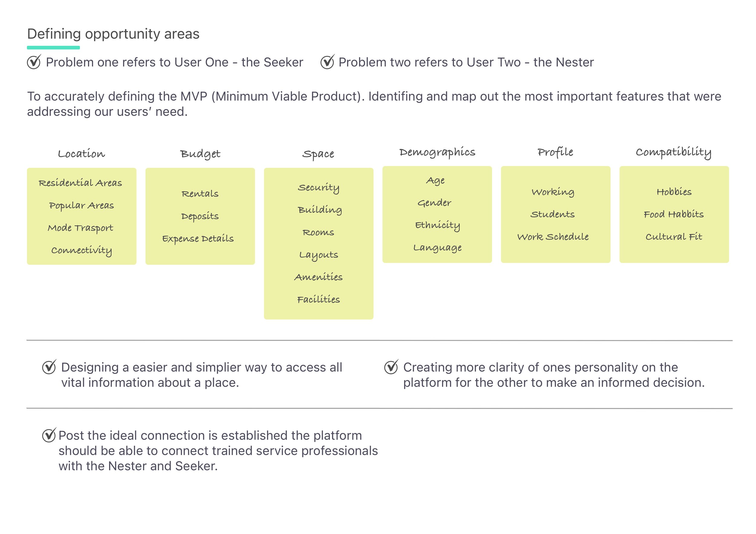The width and height of the screenshot is (756, 534).
Task: Choose Residential Areas in Location note
Action: tap(80, 183)
